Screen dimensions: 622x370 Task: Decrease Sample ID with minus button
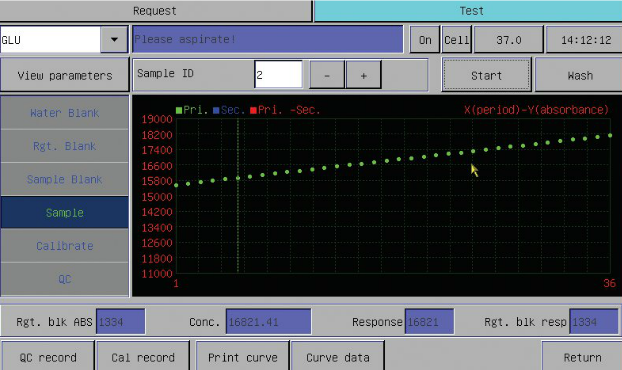326,75
